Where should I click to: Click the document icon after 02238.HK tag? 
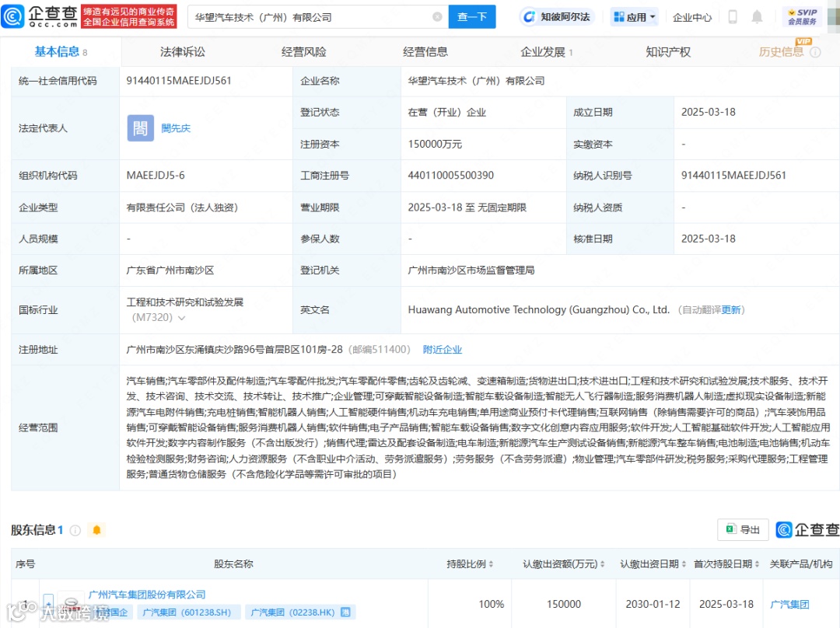(345, 612)
